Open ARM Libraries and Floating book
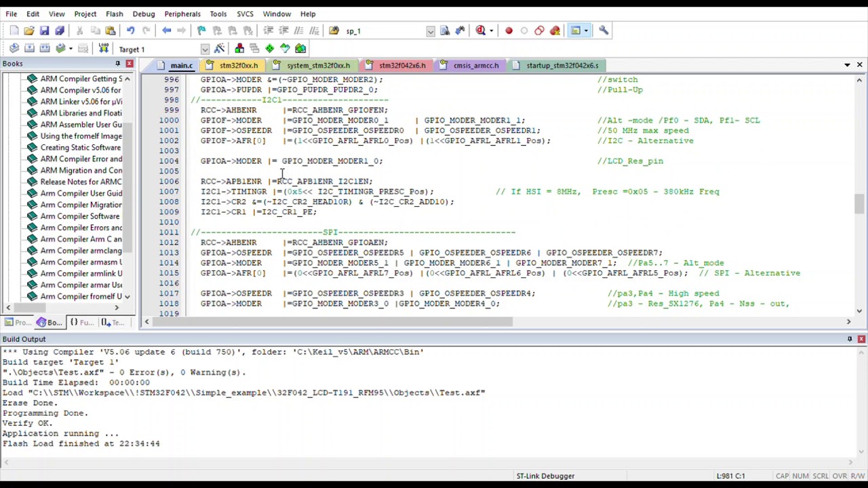Viewport: 868px width, 488px height. (75, 113)
